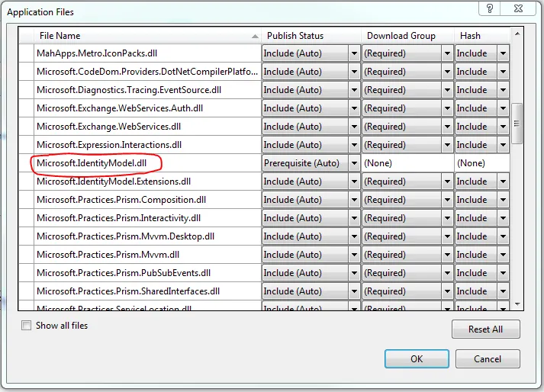Open Download Group dropdown for Microsoft.IdentityModel.Extensions.dll
The height and width of the screenshot is (392, 544).
[x=447, y=182]
